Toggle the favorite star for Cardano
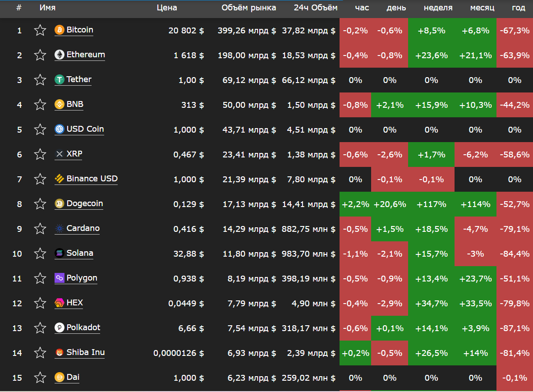This screenshot has width=533, height=392. coord(40,229)
